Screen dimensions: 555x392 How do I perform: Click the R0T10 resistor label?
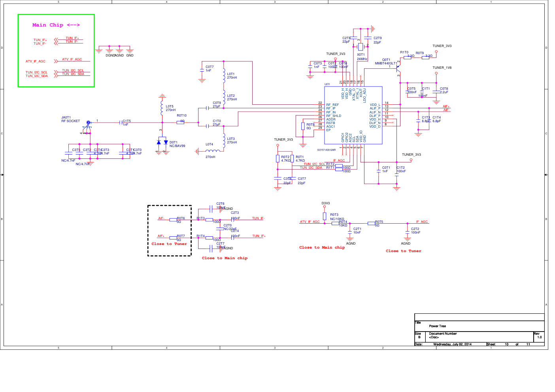point(181,116)
